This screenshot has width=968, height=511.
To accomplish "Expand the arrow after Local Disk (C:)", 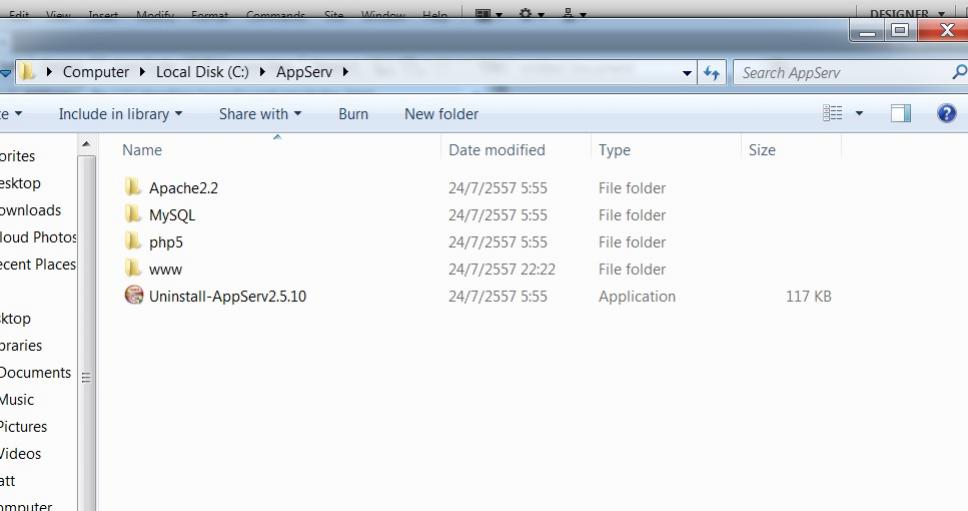I will (x=262, y=72).
